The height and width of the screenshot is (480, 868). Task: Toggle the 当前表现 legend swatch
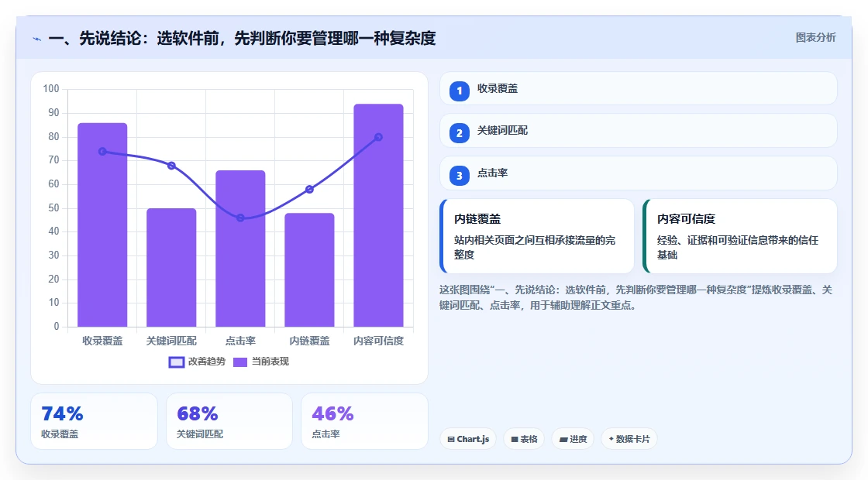tap(239, 362)
